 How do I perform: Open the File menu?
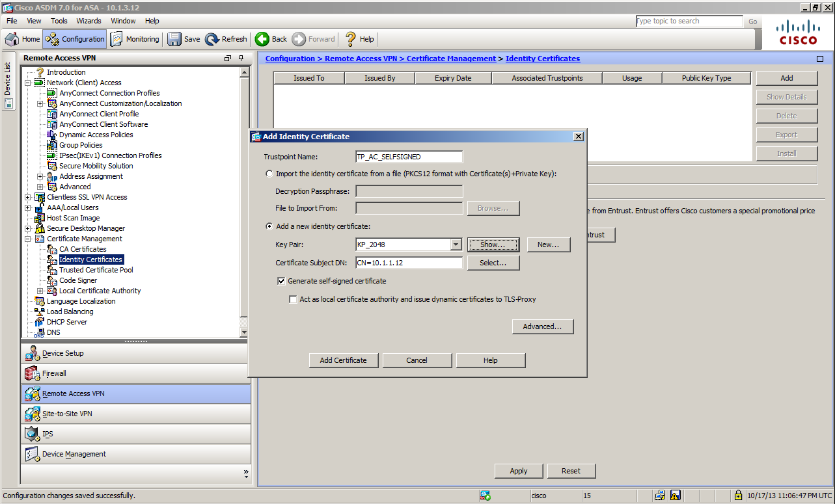12,21
